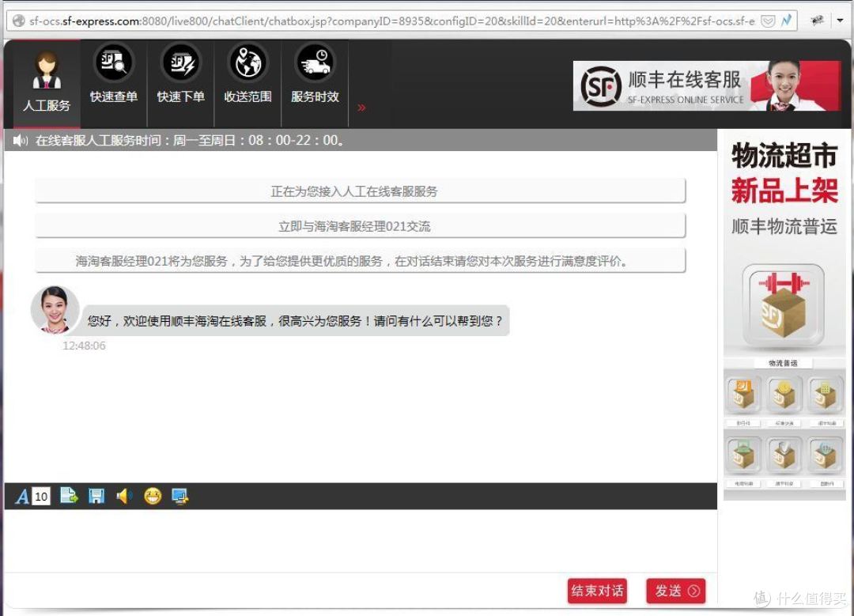Click the 立即与海淘客服经理021交流 notice

(360, 226)
